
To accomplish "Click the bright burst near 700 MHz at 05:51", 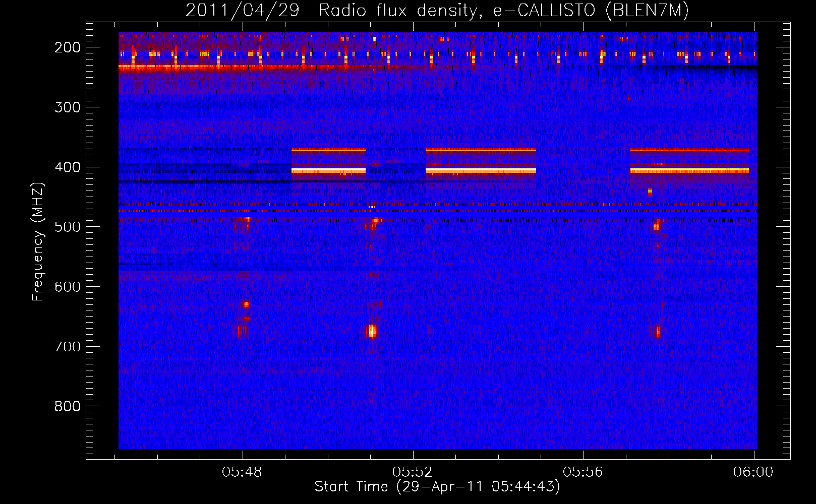I will 372,331.
